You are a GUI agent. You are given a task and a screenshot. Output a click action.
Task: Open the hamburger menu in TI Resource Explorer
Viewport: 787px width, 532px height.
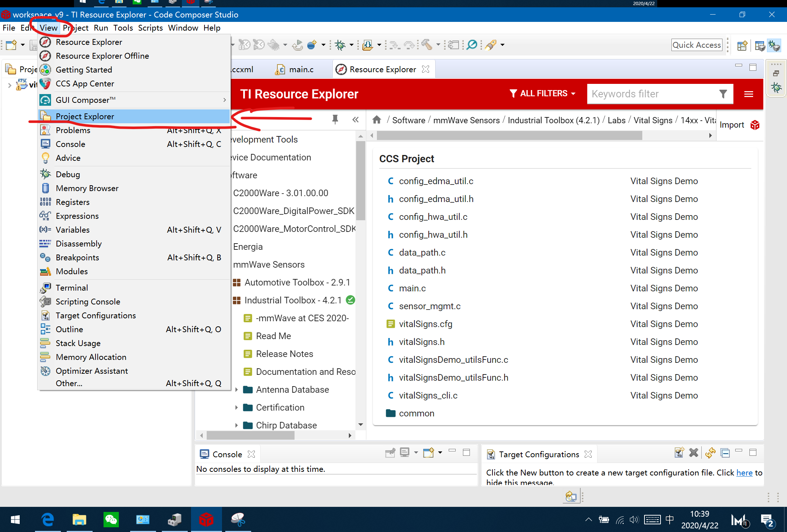(x=748, y=94)
